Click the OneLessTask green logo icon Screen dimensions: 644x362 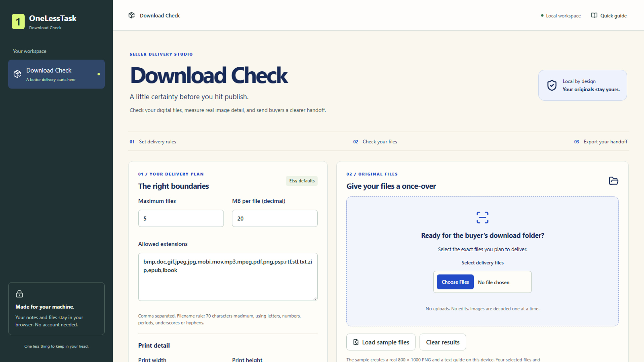coord(18,22)
